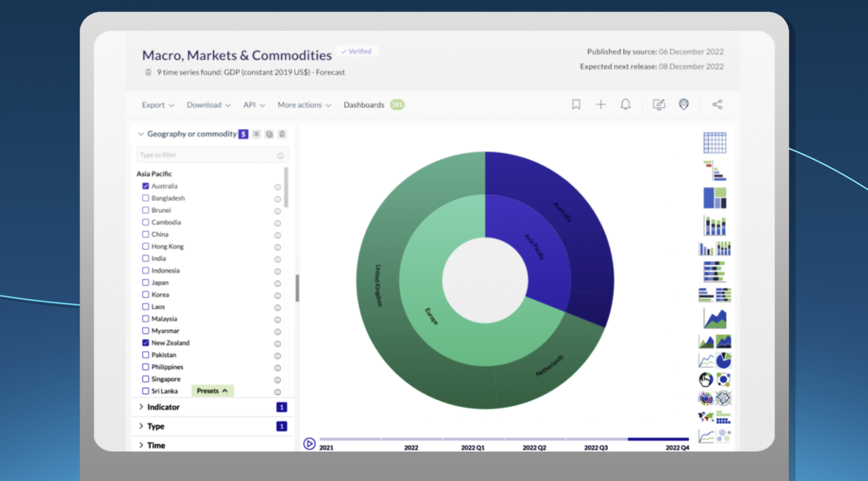
Task: Select the donut chart icon under cursor
Action: click(x=706, y=379)
